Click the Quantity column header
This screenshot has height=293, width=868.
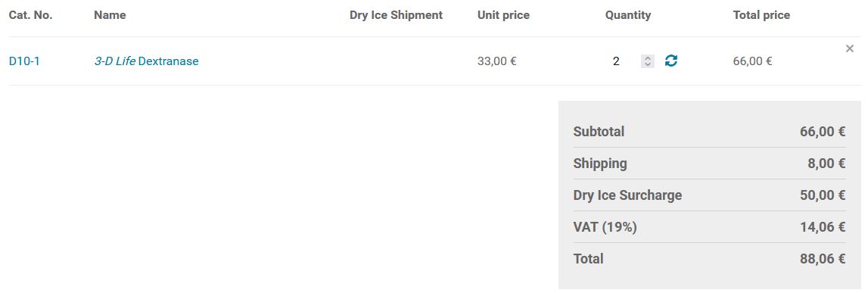[x=628, y=15]
